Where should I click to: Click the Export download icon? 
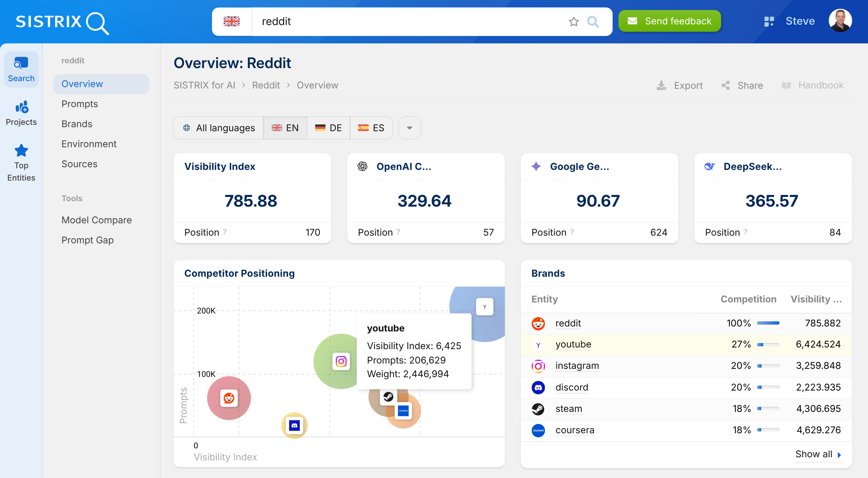point(661,85)
